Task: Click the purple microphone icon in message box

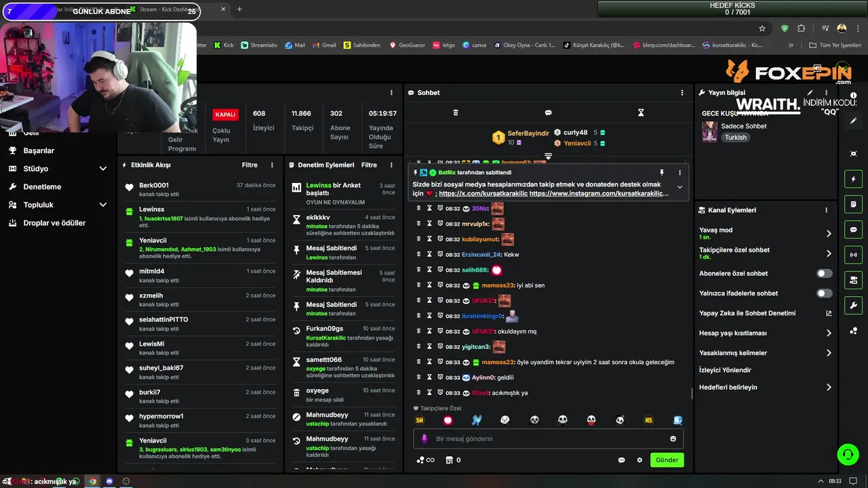Action: point(425,439)
